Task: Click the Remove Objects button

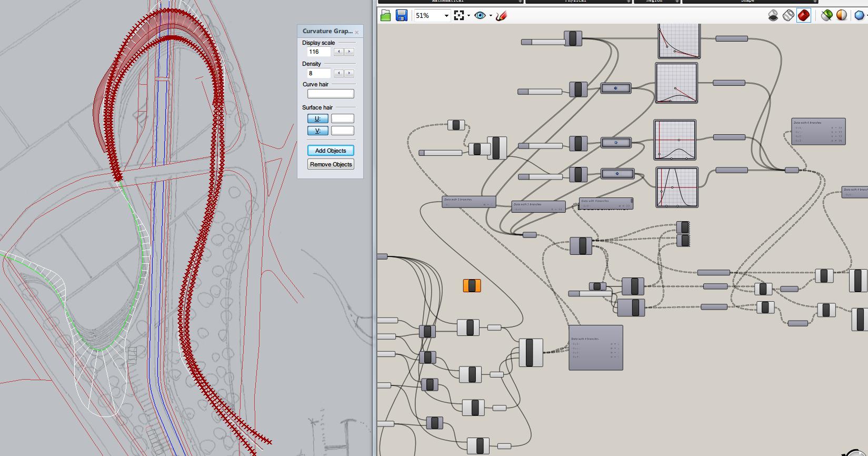Action: tap(331, 164)
